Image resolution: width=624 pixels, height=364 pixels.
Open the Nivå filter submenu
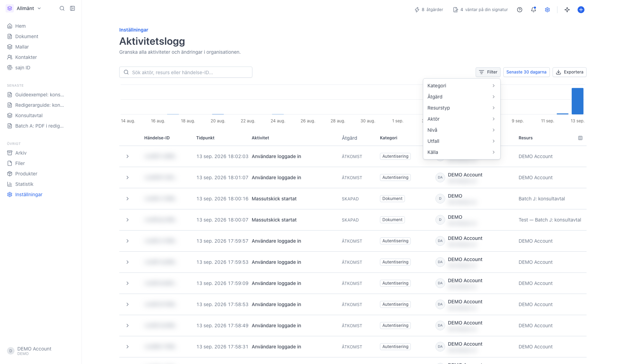click(x=461, y=130)
